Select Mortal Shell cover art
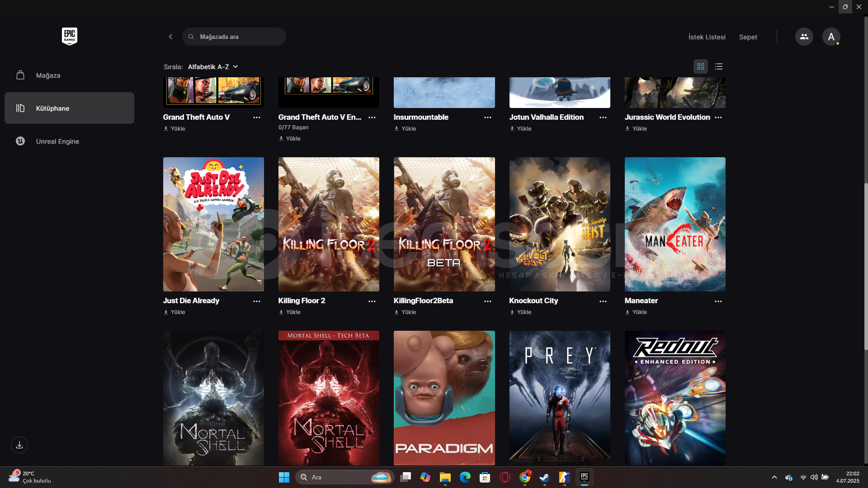868x488 pixels. [x=213, y=398]
